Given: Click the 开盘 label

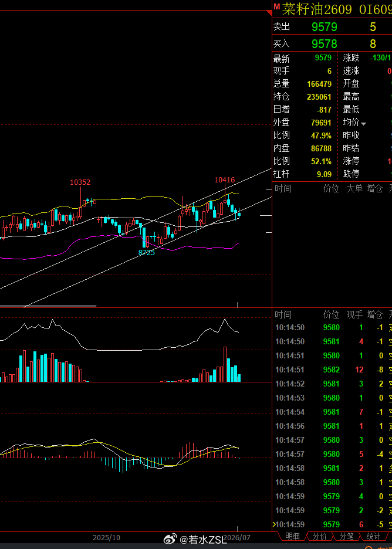Looking at the screenshot, I should (352, 84).
